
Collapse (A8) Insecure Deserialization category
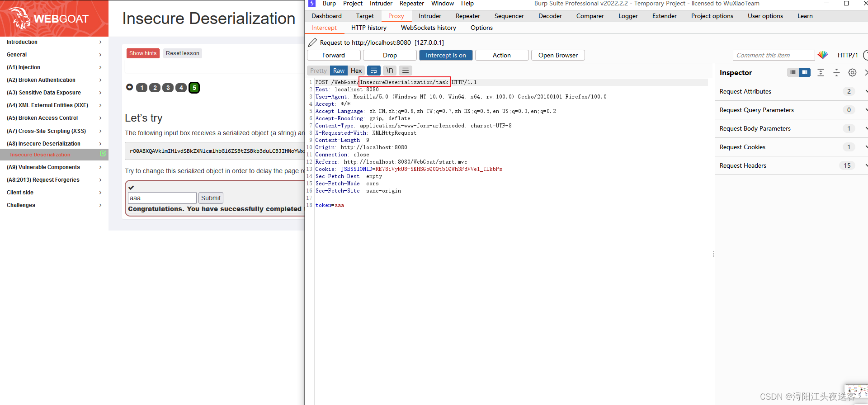coord(54,144)
